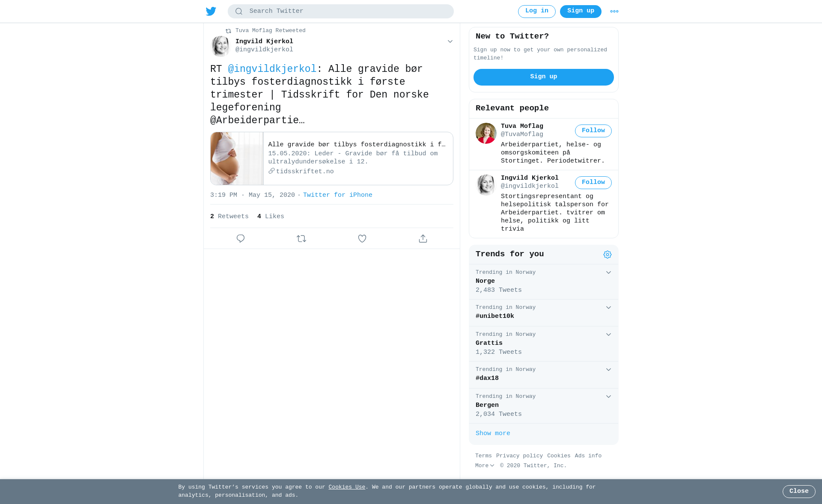
Task: Click the retweet icon under tweet
Action: pyautogui.click(x=301, y=239)
